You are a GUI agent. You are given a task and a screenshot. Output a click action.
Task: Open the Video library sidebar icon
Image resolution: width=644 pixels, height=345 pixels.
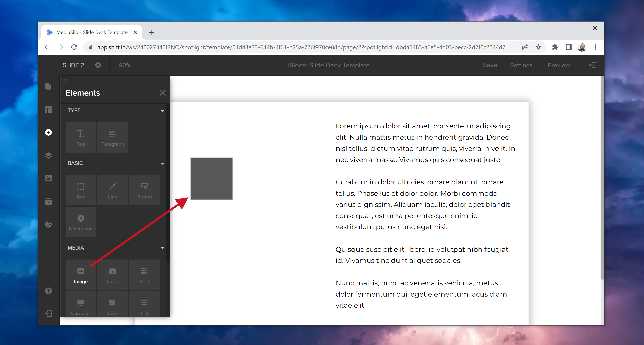click(x=48, y=201)
